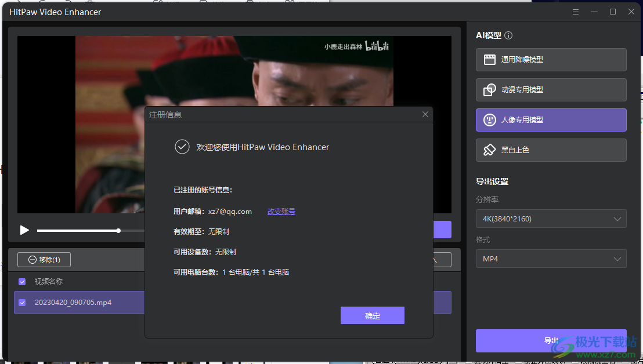
Task: Click the 移除(1) remove button
Action: point(44,260)
